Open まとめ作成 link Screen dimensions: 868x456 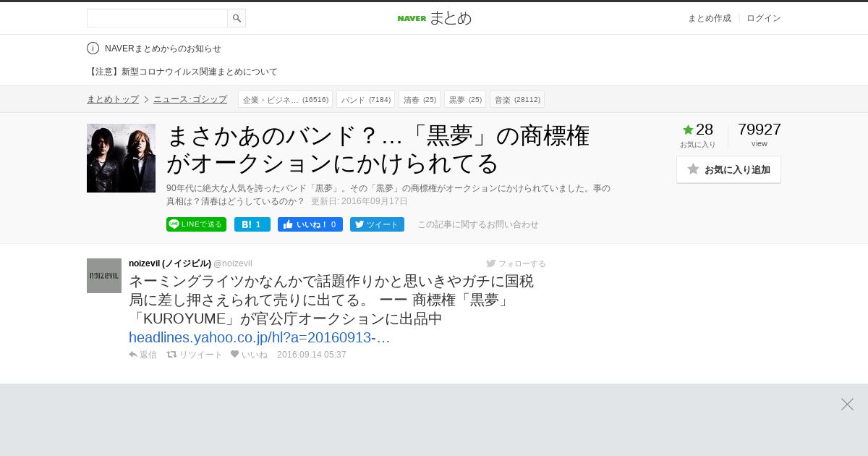(709, 18)
